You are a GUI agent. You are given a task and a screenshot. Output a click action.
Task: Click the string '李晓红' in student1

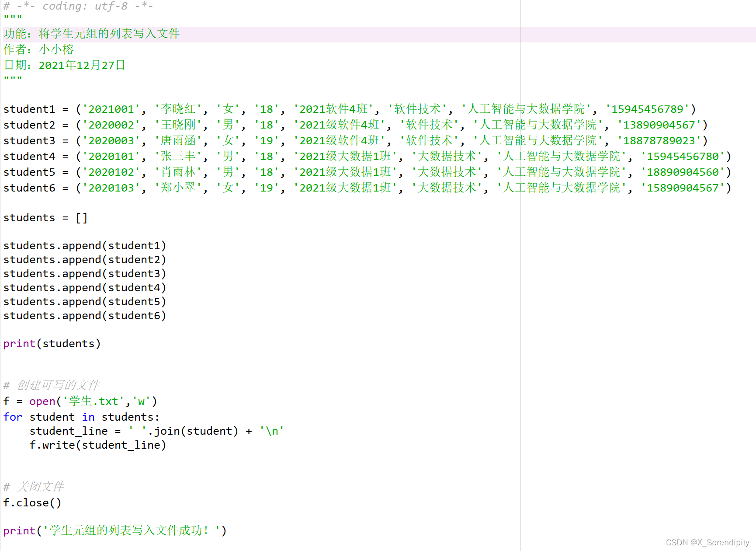click(x=178, y=109)
